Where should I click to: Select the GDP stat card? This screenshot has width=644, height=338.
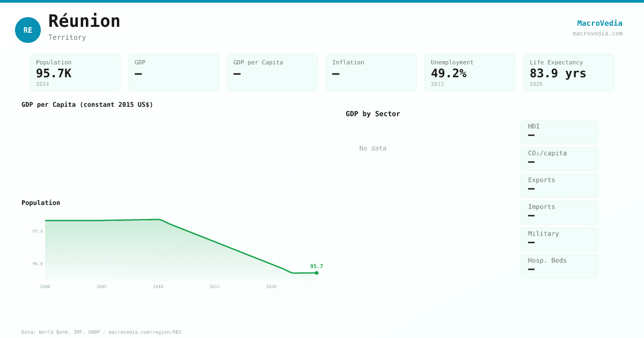pos(174,72)
